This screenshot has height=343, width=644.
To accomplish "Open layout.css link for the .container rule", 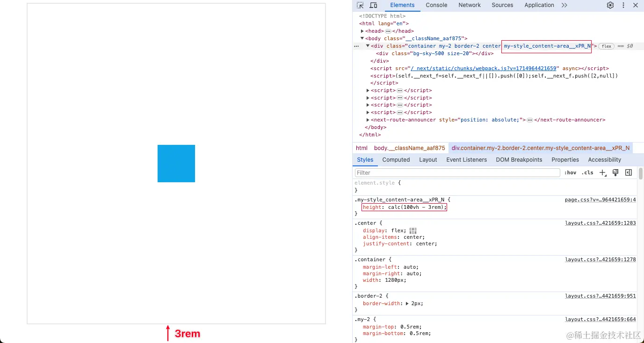I will click(x=601, y=260).
